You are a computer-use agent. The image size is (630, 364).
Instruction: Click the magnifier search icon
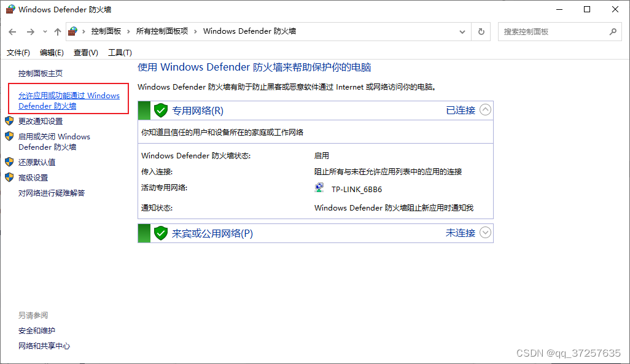(x=613, y=31)
